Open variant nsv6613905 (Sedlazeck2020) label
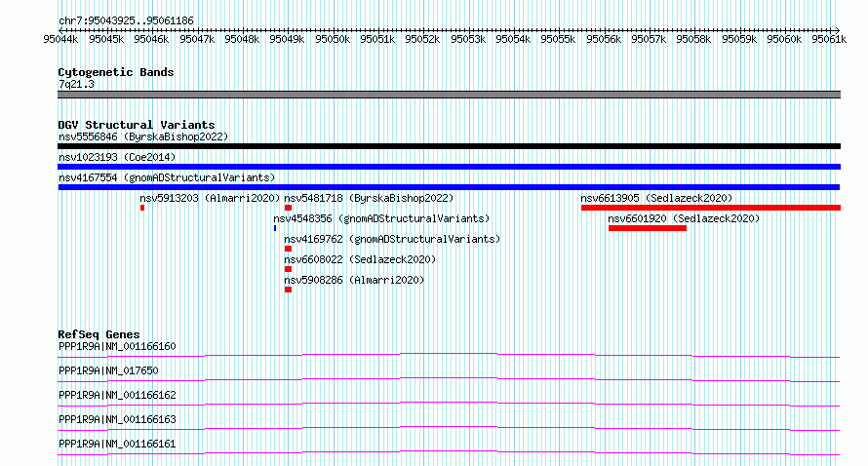868x466 pixels. coord(656,198)
